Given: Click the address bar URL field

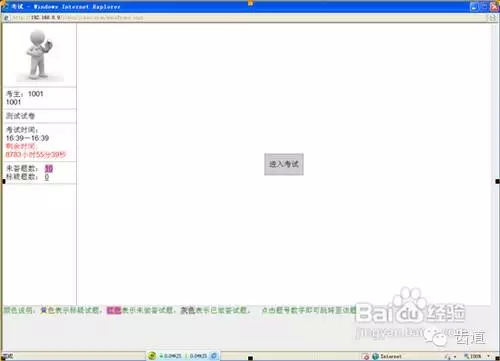Looking at the screenshot, I should click(248, 18).
